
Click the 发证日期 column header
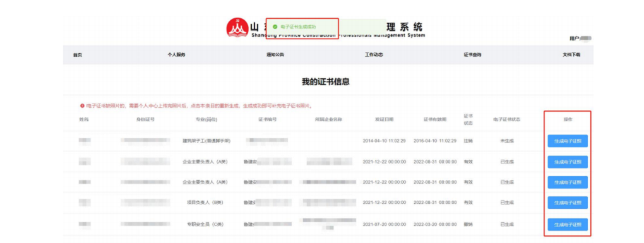(x=385, y=119)
